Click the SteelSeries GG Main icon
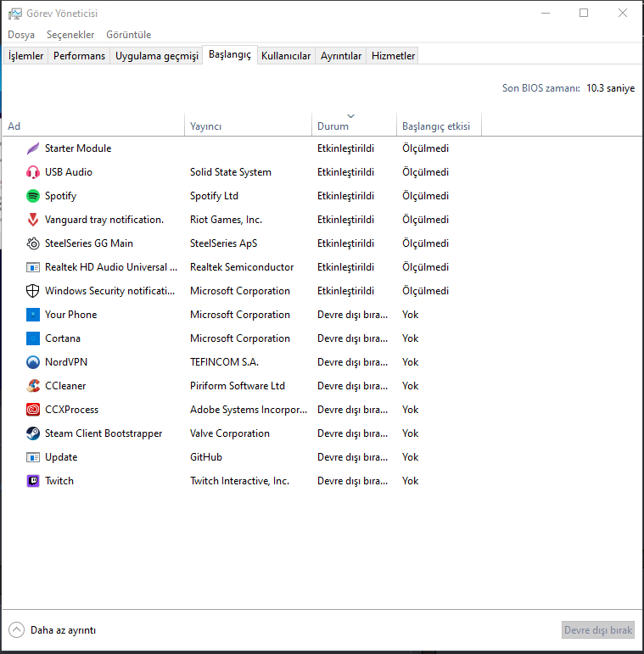The width and height of the screenshot is (644, 654). [x=33, y=243]
